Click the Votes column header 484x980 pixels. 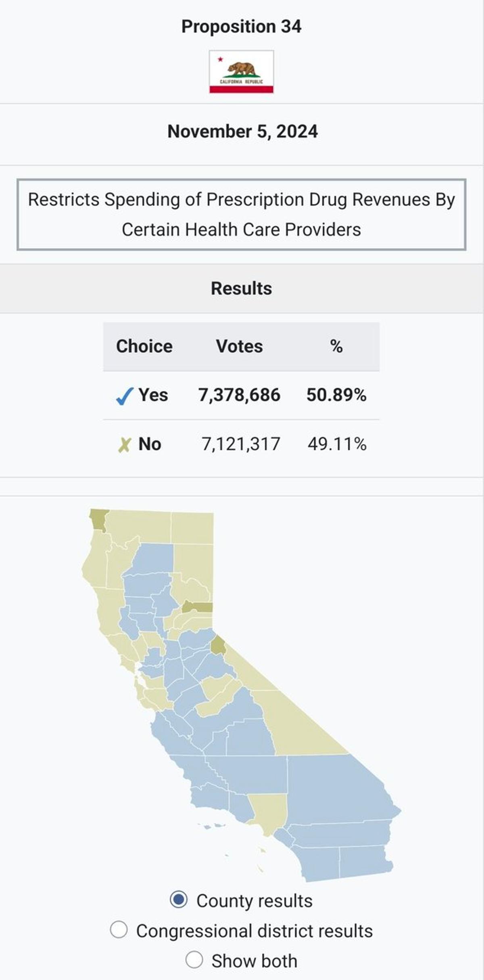tap(239, 346)
